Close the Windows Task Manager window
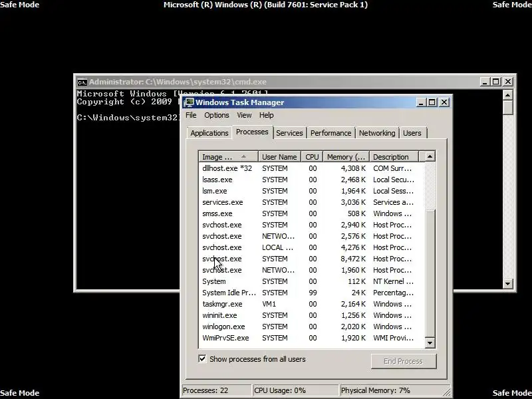Viewport: 532px width, 399px height. click(x=444, y=102)
